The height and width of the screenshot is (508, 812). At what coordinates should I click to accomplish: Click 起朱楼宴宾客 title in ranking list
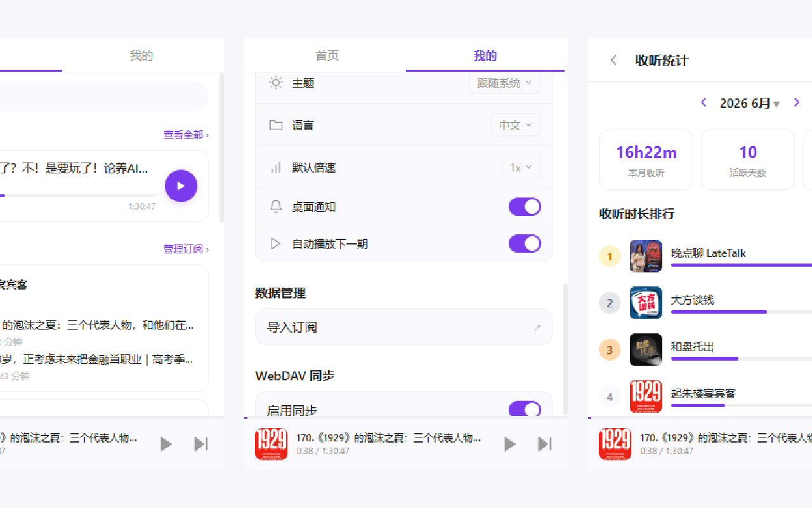coord(704,394)
